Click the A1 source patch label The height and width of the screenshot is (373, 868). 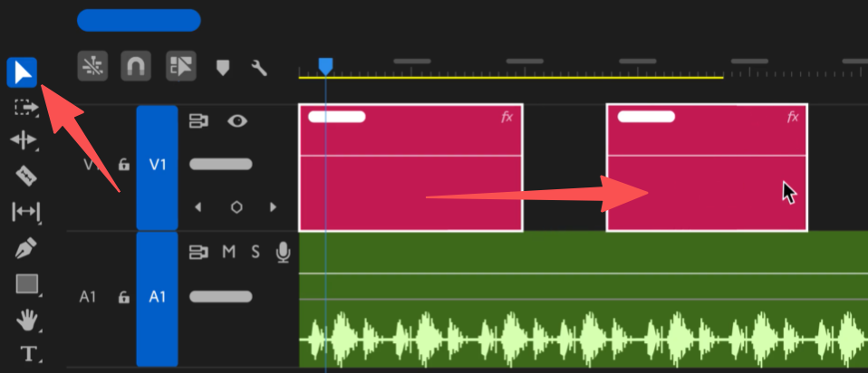(x=88, y=297)
